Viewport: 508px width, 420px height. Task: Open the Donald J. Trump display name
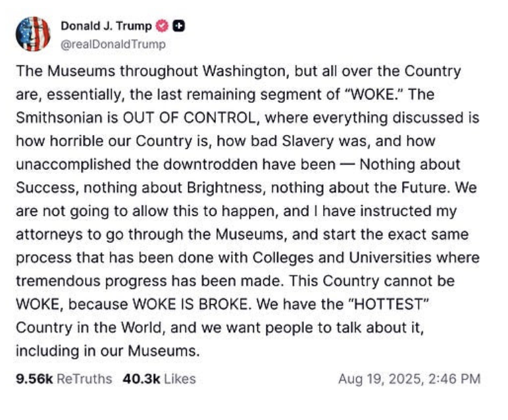[106, 26]
